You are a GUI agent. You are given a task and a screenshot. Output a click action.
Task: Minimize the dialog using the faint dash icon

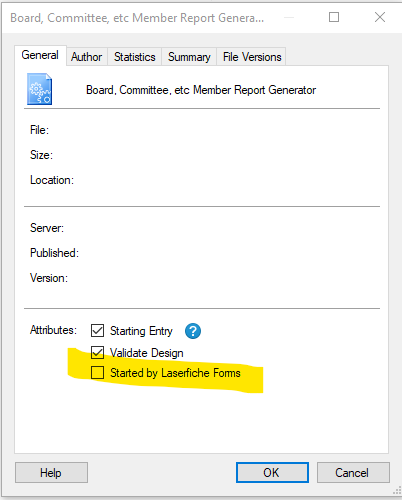289,17
